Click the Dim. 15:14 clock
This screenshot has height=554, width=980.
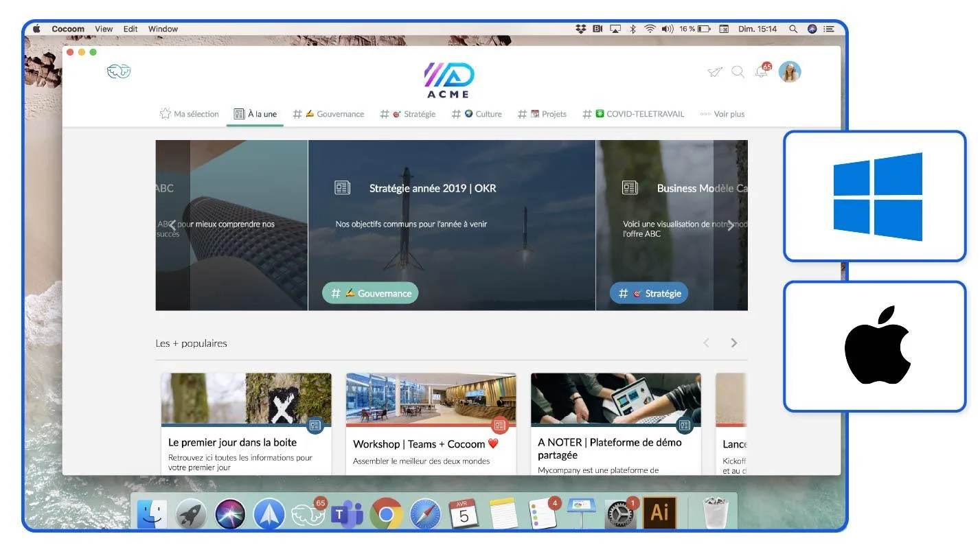757,29
